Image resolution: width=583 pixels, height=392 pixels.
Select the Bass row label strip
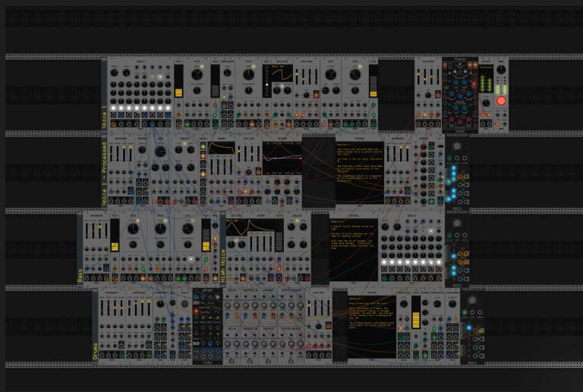click(80, 249)
